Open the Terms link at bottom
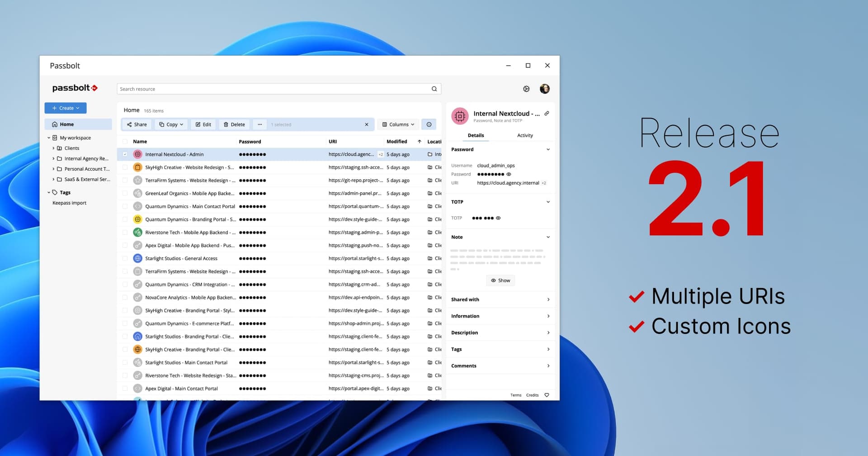The width and height of the screenshot is (868, 456). pos(516,395)
